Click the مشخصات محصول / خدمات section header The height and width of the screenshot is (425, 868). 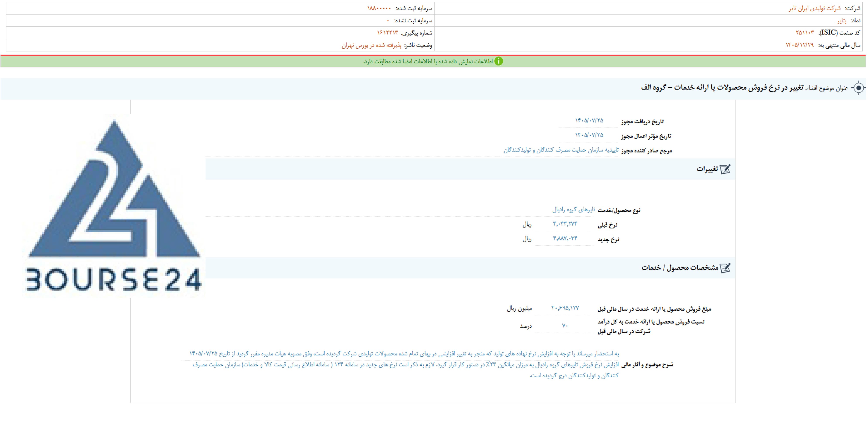[470, 268]
